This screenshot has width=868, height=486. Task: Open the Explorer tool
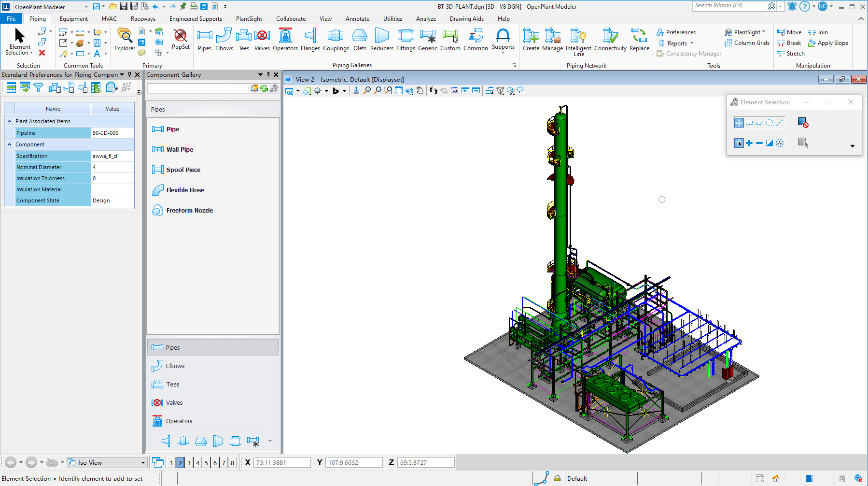[x=124, y=41]
